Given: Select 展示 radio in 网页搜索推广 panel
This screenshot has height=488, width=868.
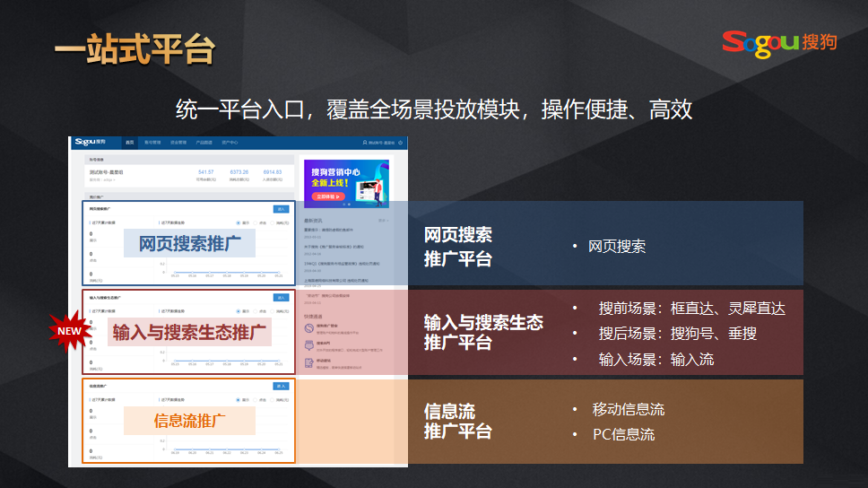Looking at the screenshot, I should pos(238,222).
